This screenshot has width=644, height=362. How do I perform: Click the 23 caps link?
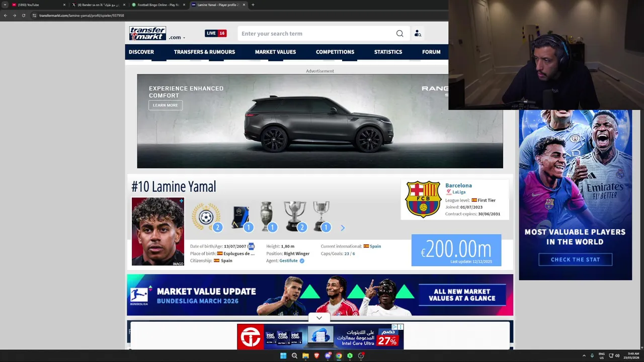347,253
